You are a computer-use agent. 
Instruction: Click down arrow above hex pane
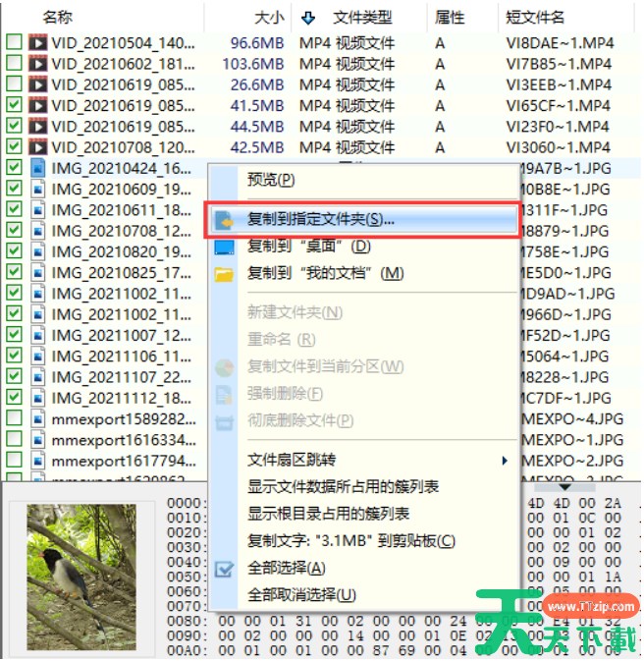(x=564, y=487)
